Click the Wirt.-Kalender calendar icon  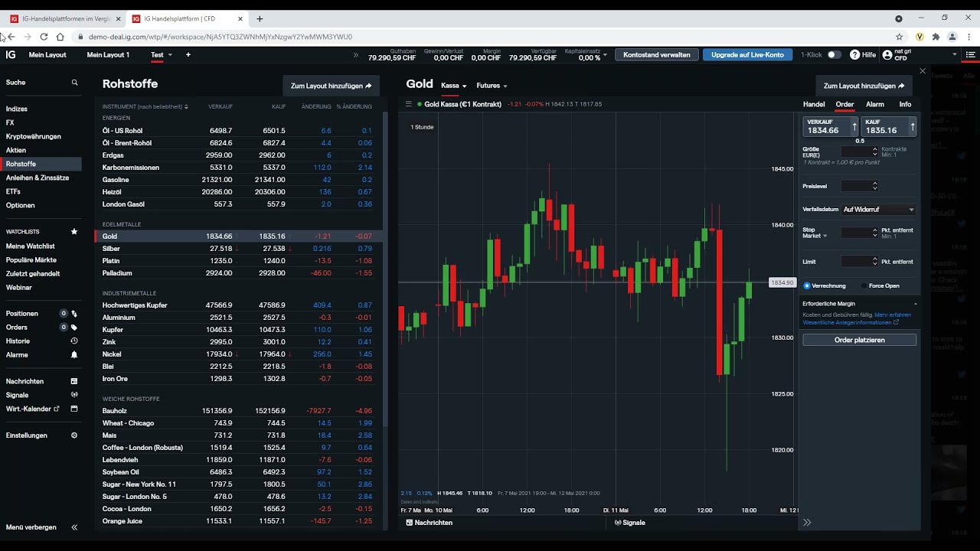(x=74, y=409)
